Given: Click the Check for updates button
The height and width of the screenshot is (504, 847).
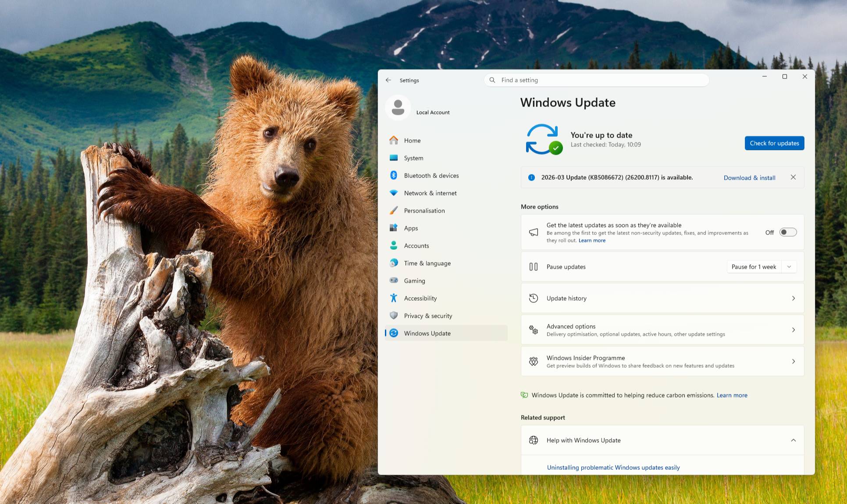Looking at the screenshot, I should [774, 143].
